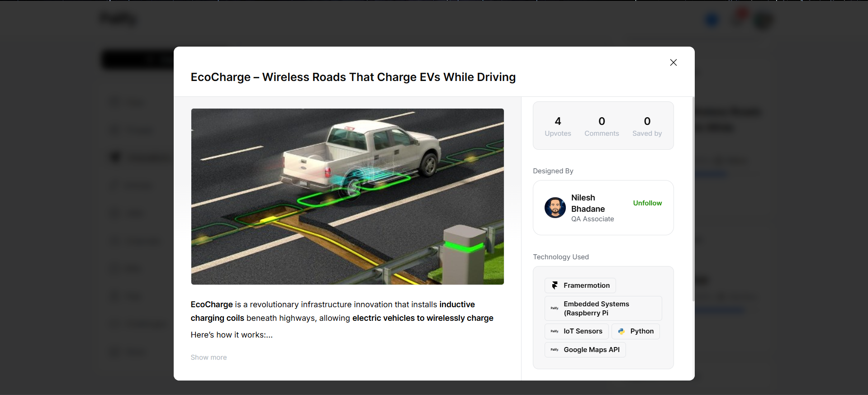Click the EcoCharge dialog title

pyautogui.click(x=353, y=77)
